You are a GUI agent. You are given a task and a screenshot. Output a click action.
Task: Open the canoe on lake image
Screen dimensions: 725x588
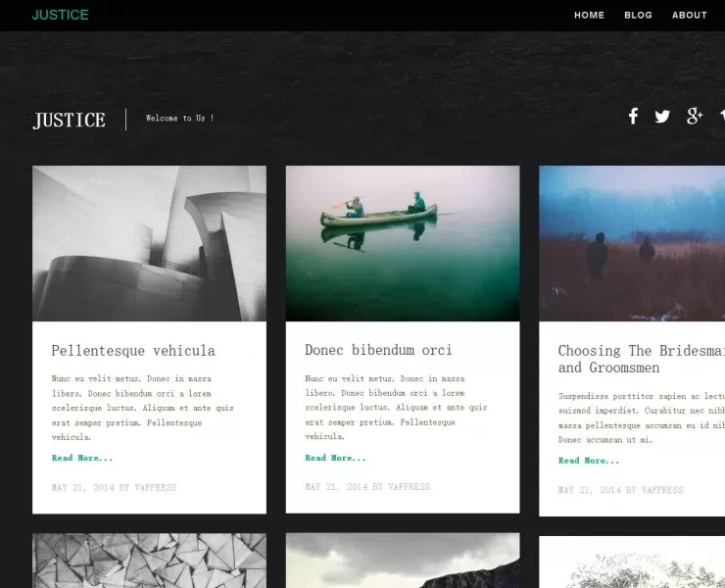coord(402,243)
